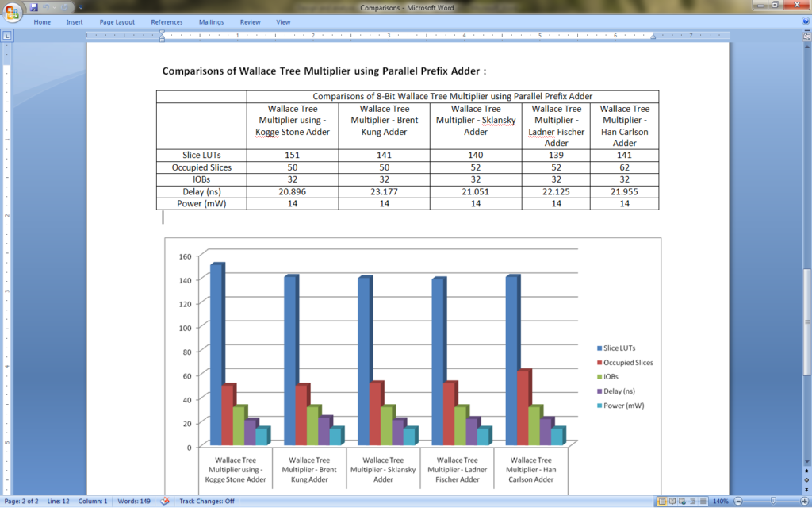Click the Redo icon

64,6
